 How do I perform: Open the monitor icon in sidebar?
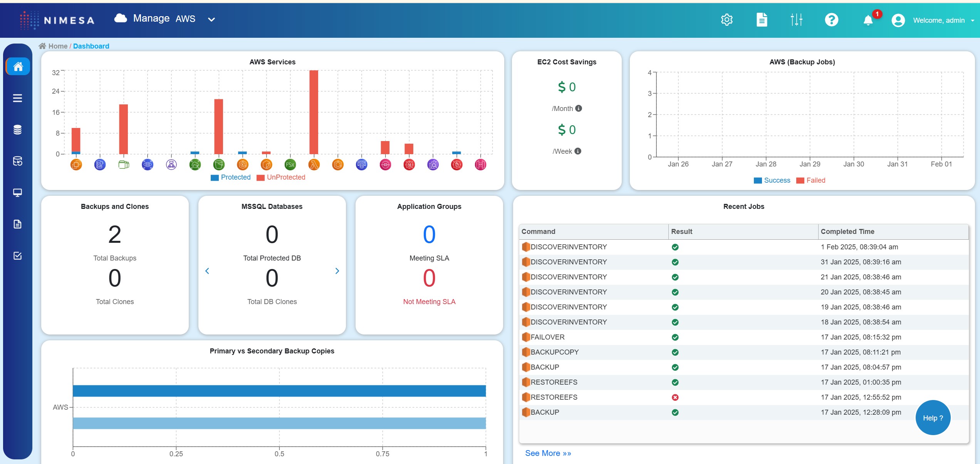coord(17,192)
